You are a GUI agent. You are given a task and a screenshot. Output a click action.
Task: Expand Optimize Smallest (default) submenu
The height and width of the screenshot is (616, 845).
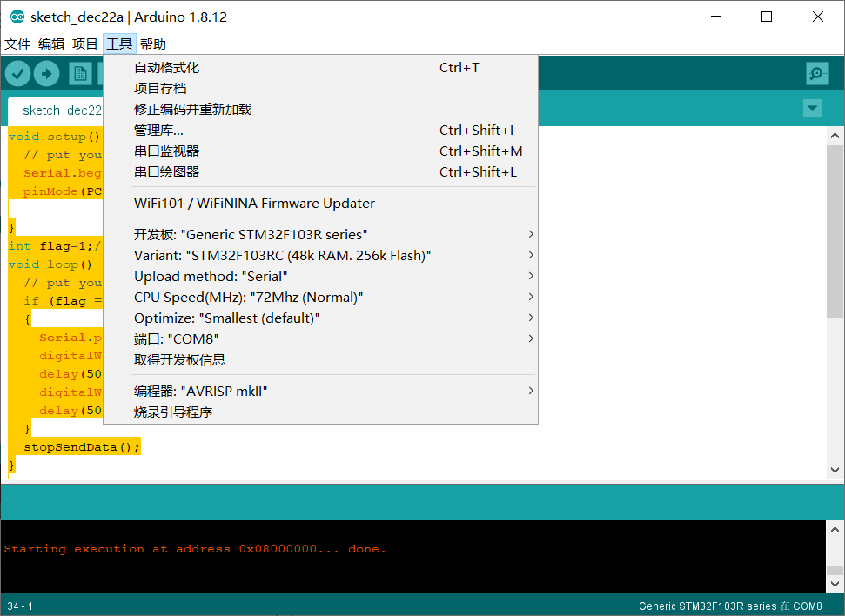[320, 318]
